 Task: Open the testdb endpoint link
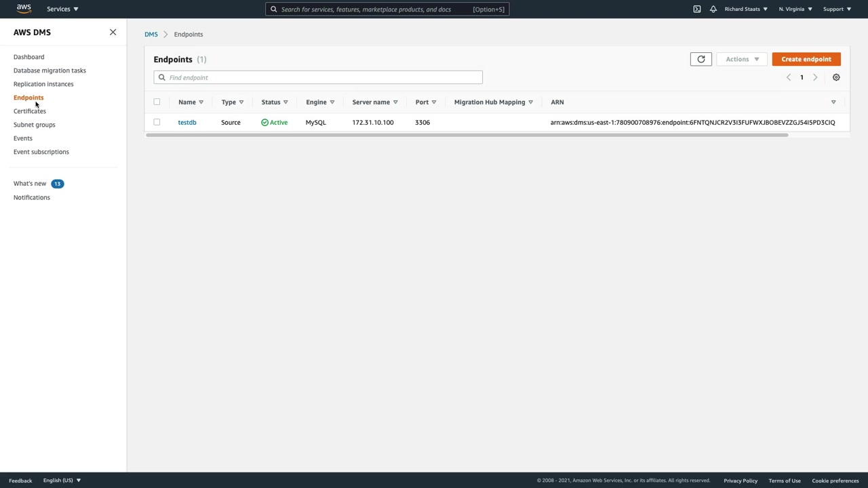tap(187, 122)
